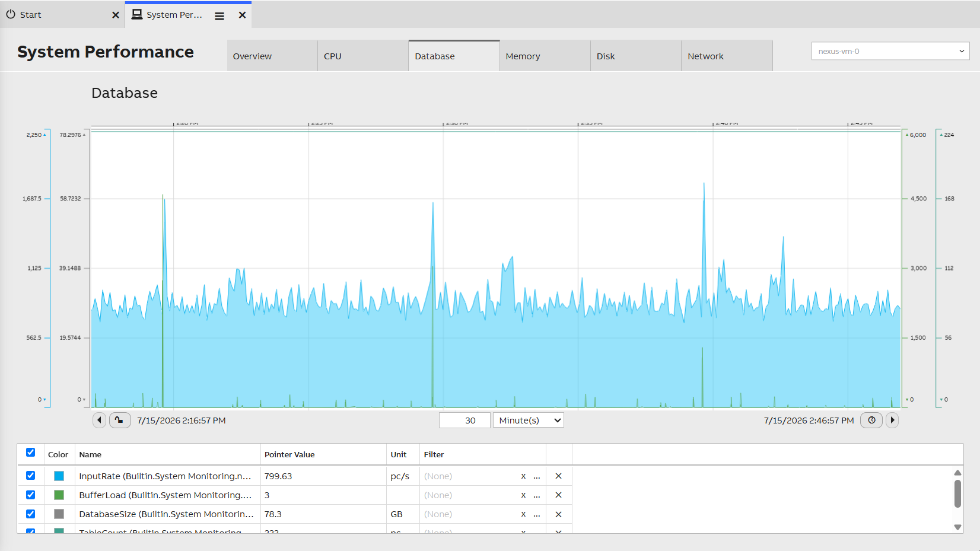Image resolution: width=980 pixels, height=551 pixels.
Task: Open the Network tab
Action: pyautogui.click(x=727, y=56)
